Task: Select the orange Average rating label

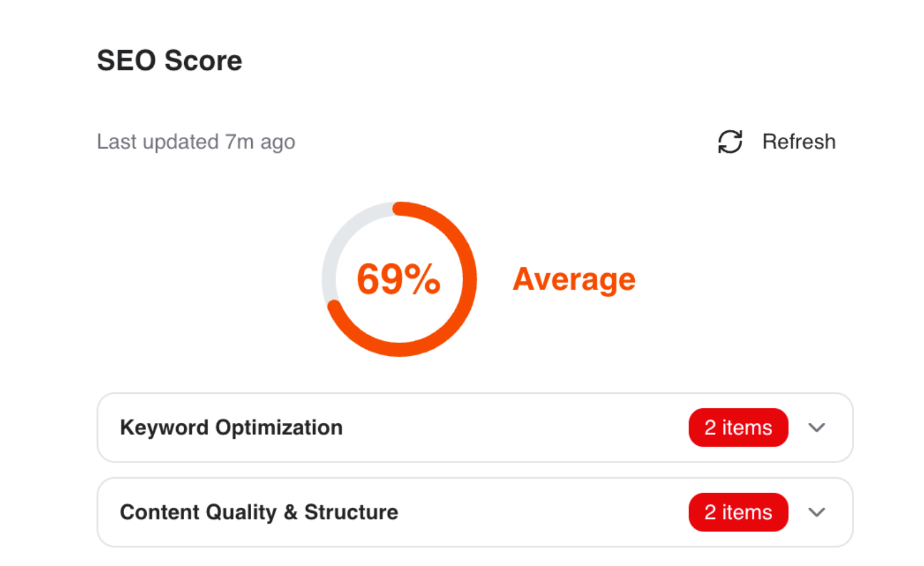Action: point(574,280)
